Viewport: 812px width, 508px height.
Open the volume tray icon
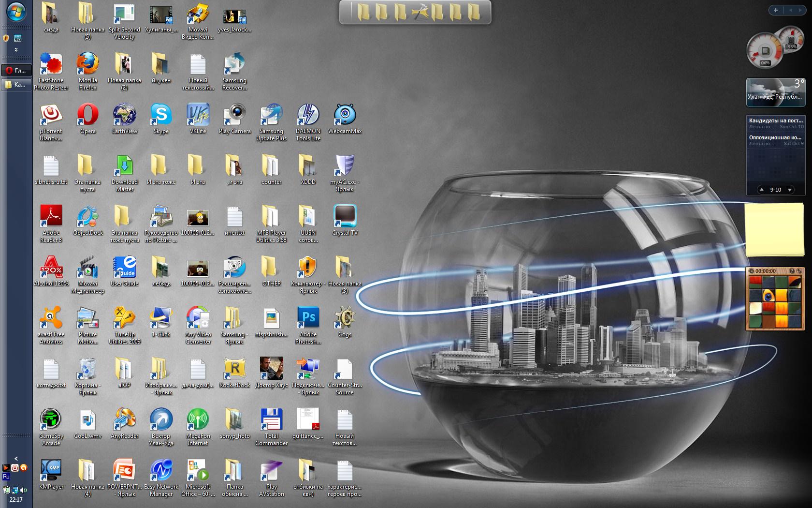(23, 491)
